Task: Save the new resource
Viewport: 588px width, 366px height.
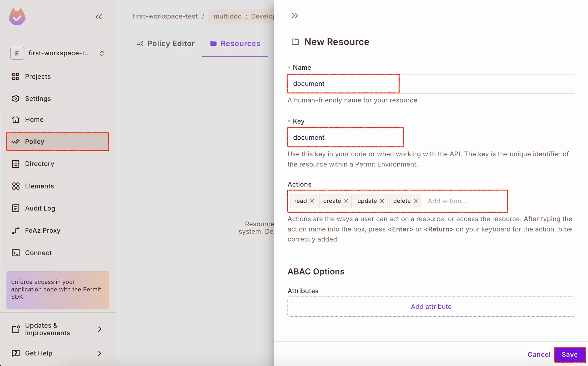Action: pyautogui.click(x=569, y=355)
